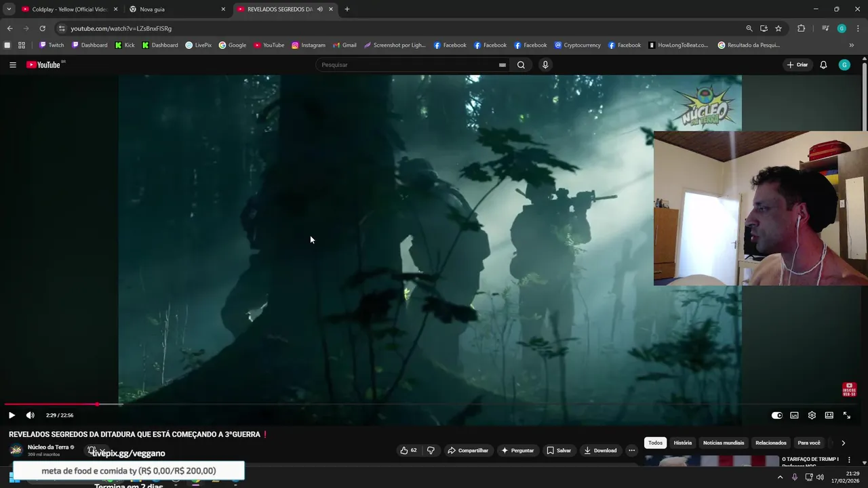Open the YouTube notifications bell
The width and height of the screenshot is (868, 488).
[x=823, y=65]
